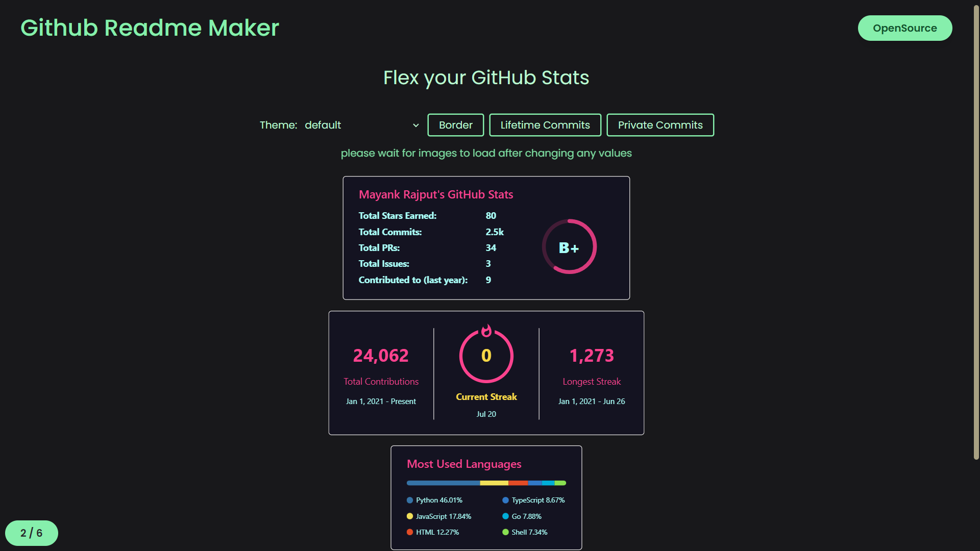
Task: Click the 24,062 total contributions number
Action: click(381, 356)
